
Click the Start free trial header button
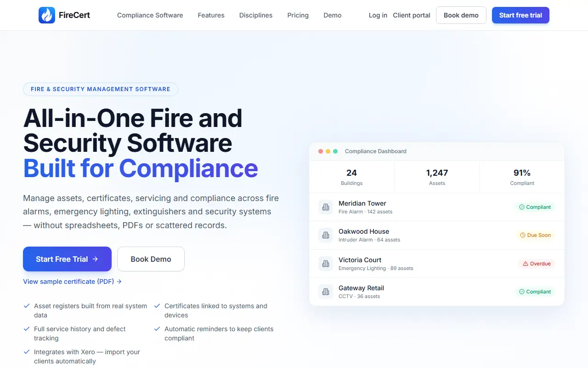pos(520,15)
